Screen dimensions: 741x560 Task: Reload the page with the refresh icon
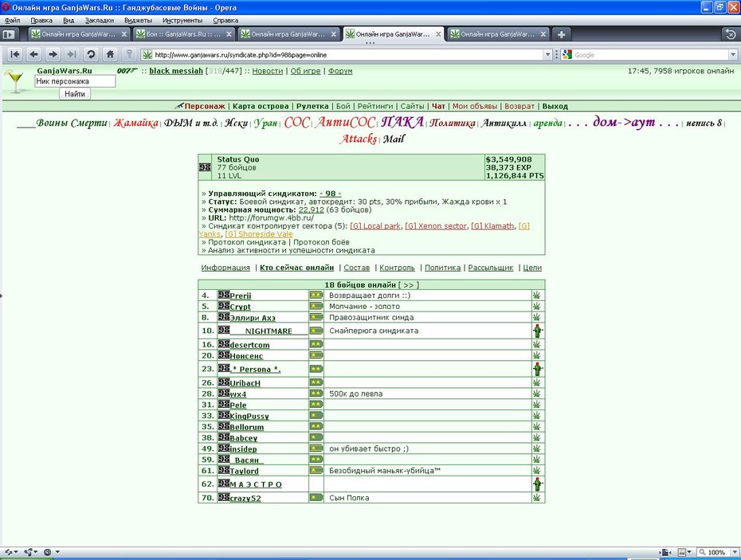tap(91, 55)
